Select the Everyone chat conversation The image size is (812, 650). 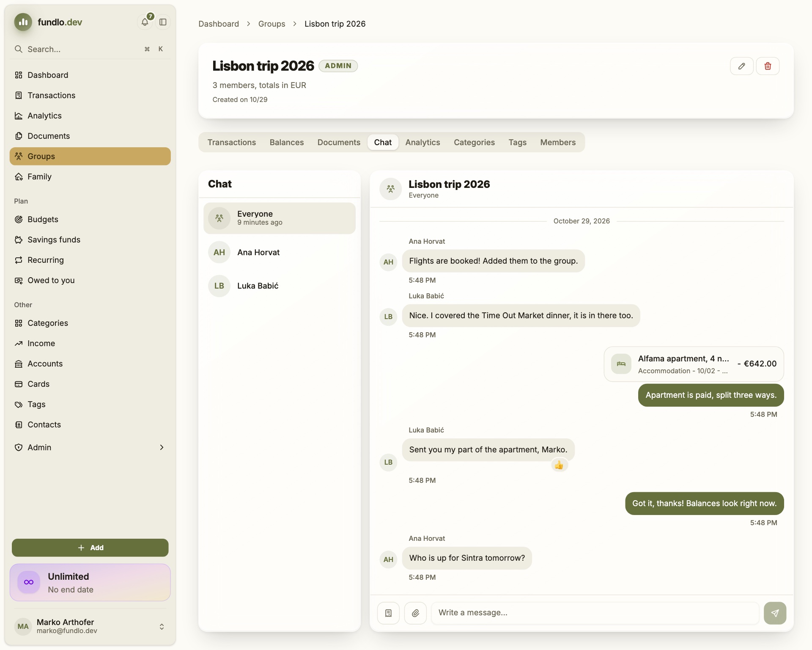tap(280, 218)
